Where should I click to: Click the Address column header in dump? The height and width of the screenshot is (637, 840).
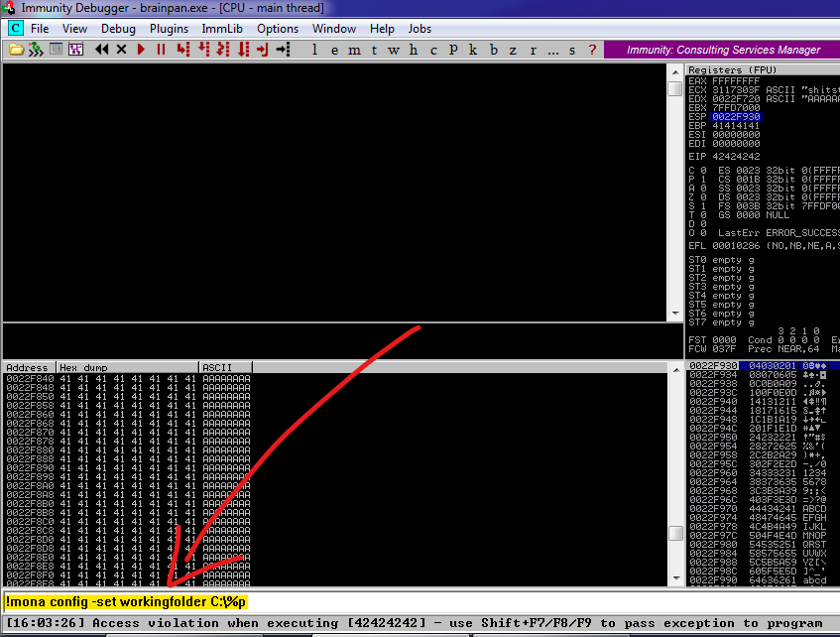pos(30,368)
